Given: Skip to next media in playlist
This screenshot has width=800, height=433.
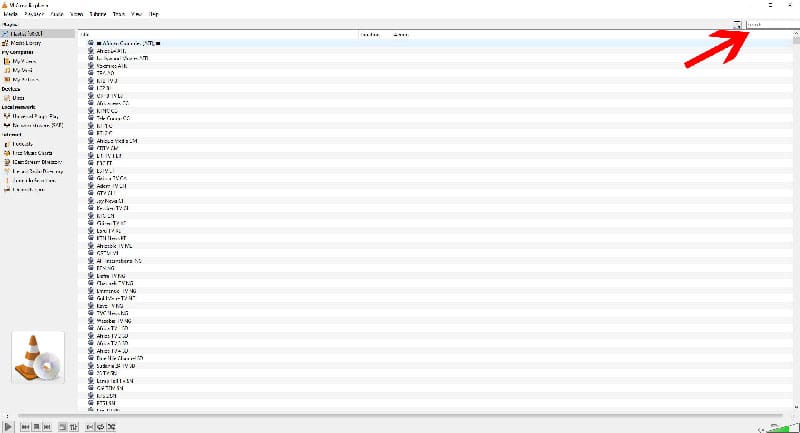Looking at the screenshot, I should tap(47, 427).
